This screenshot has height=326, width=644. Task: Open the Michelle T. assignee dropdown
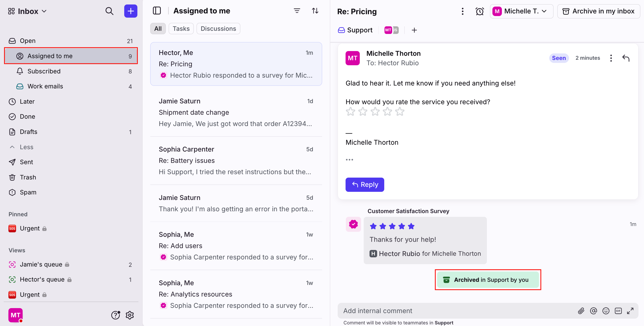tap(521, 11)
